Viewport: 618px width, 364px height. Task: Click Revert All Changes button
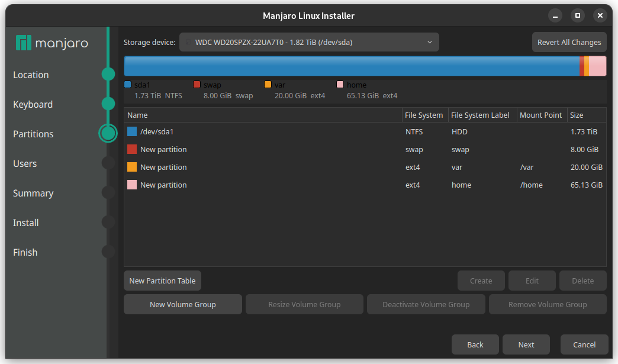point(569,42)
